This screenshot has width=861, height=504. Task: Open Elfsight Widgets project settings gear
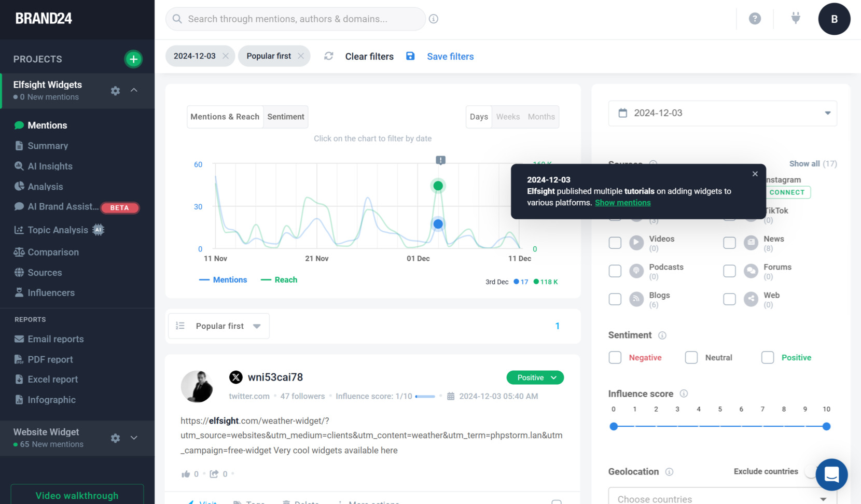tap(115, 91)
